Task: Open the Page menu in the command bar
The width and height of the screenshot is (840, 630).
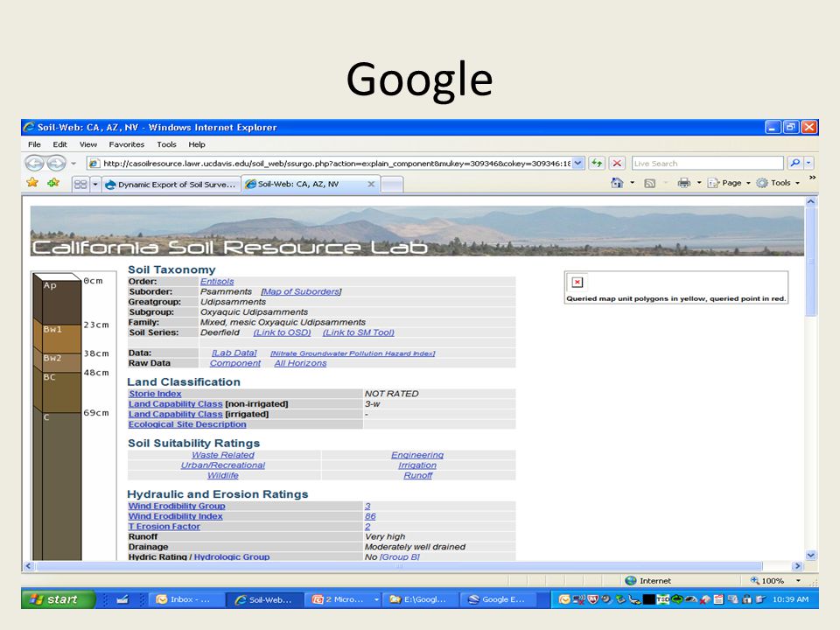Action: 729,183
